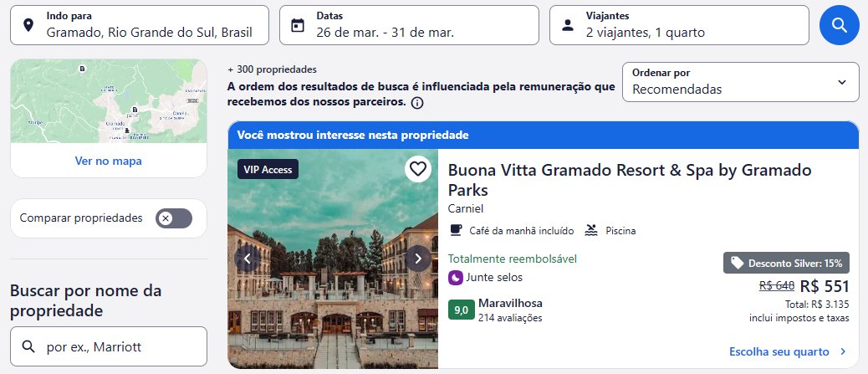Image resolution: width=868 pixels, height=374 pixels.
Task: Click the calendar icon in Datas field
Action: pos(298,25)
